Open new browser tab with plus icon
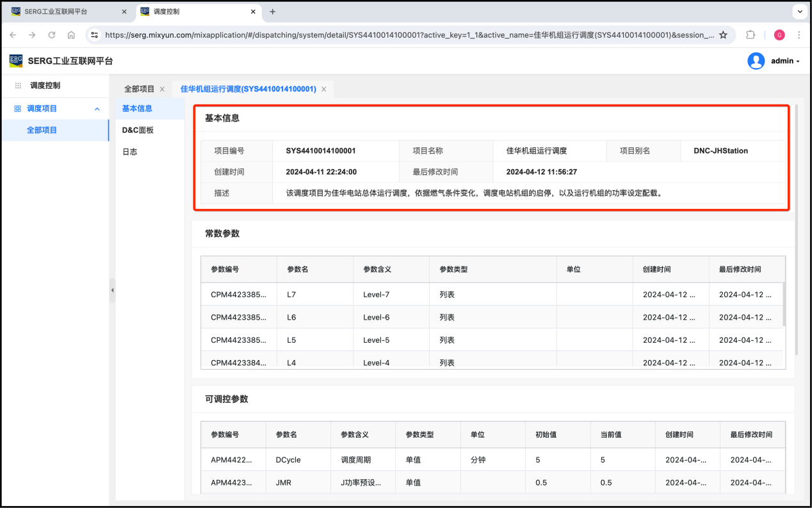812x508 pixels. [x=273, y=12]
